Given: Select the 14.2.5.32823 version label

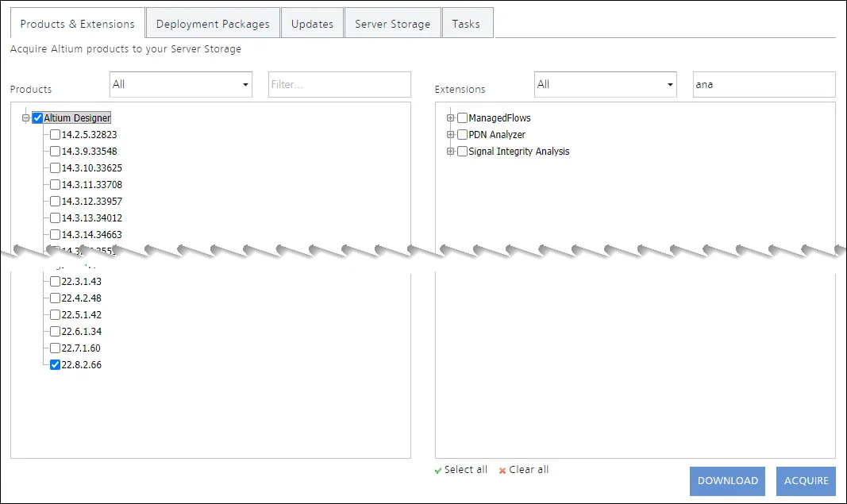Looking at the screenshot, I should (x=89, y=134).
